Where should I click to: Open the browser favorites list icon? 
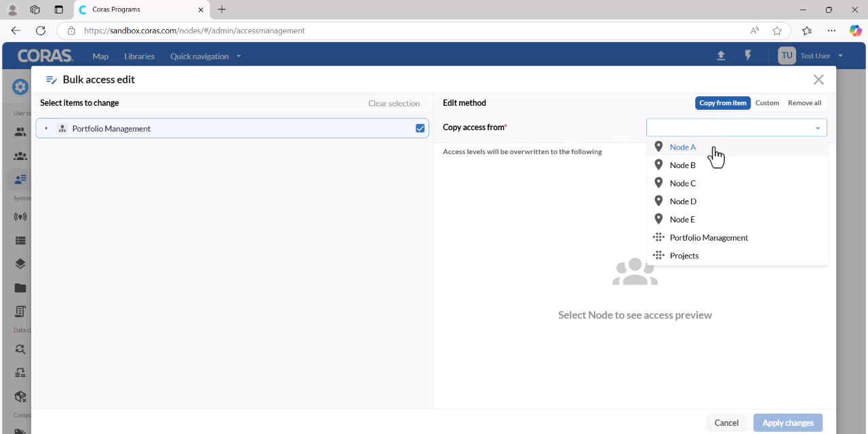click(x=807, y=31)
